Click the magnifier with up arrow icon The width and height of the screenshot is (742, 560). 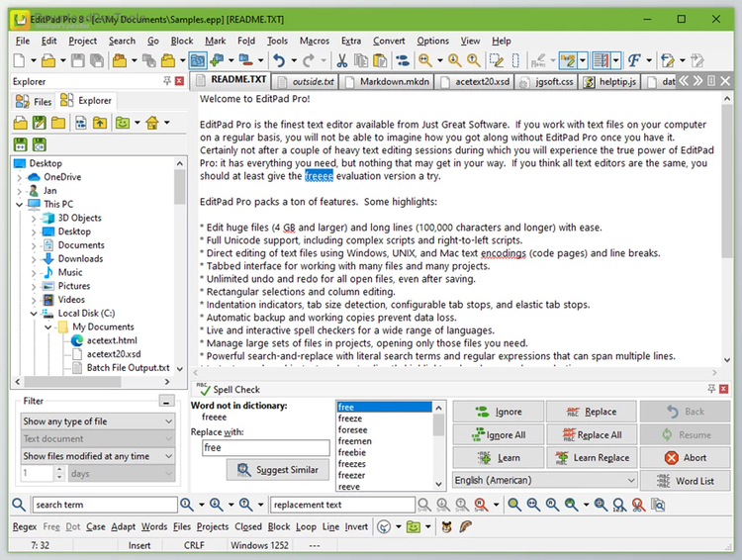point(474,60)
